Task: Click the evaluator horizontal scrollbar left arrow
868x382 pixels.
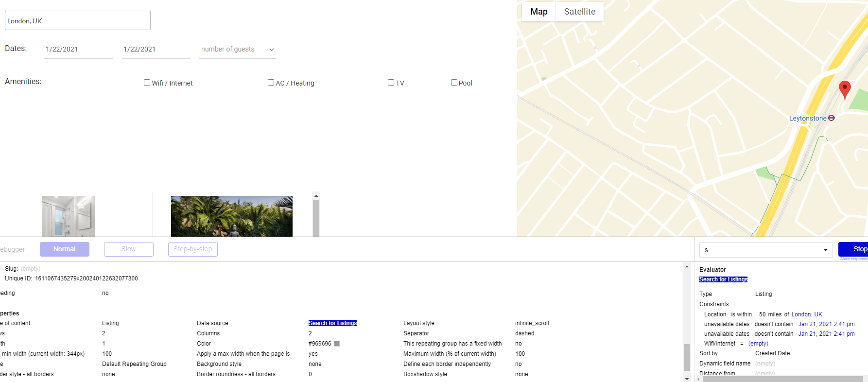Action: 699,379
